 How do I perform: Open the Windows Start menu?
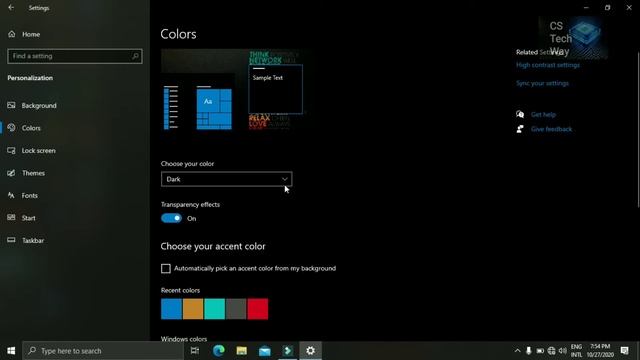(11, 351)
